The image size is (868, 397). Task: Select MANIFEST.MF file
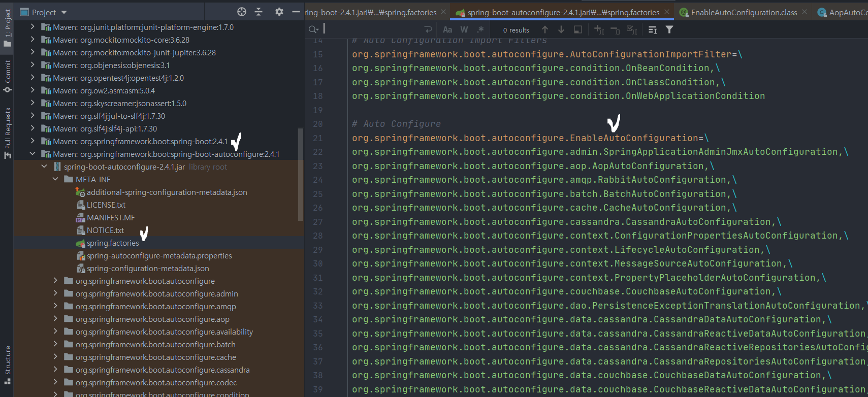coord(111,217)
